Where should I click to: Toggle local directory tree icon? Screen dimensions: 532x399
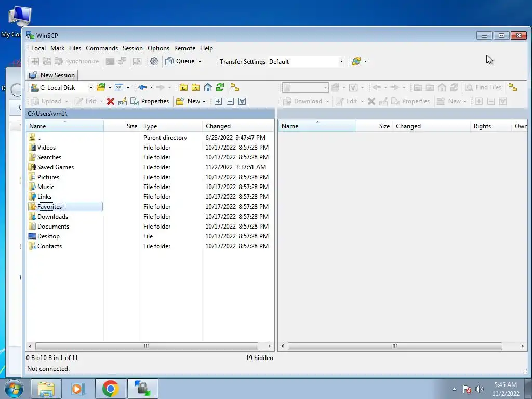click(x=235, y=87)
